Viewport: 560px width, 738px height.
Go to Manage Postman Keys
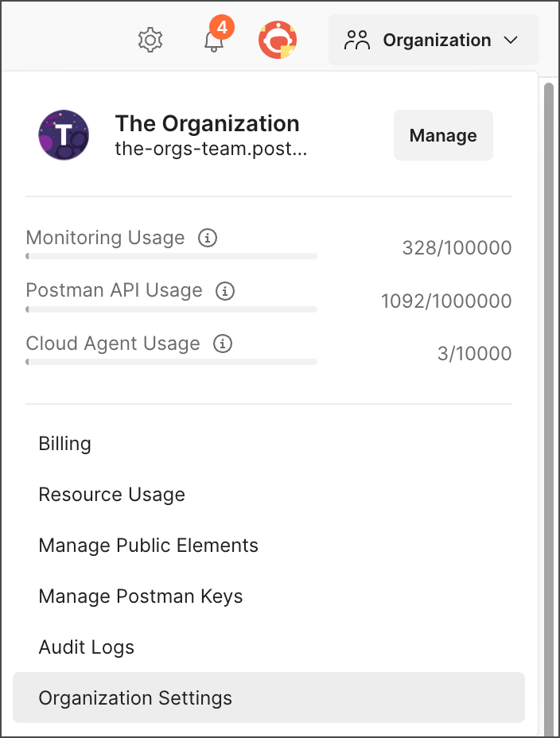(141, 596)
